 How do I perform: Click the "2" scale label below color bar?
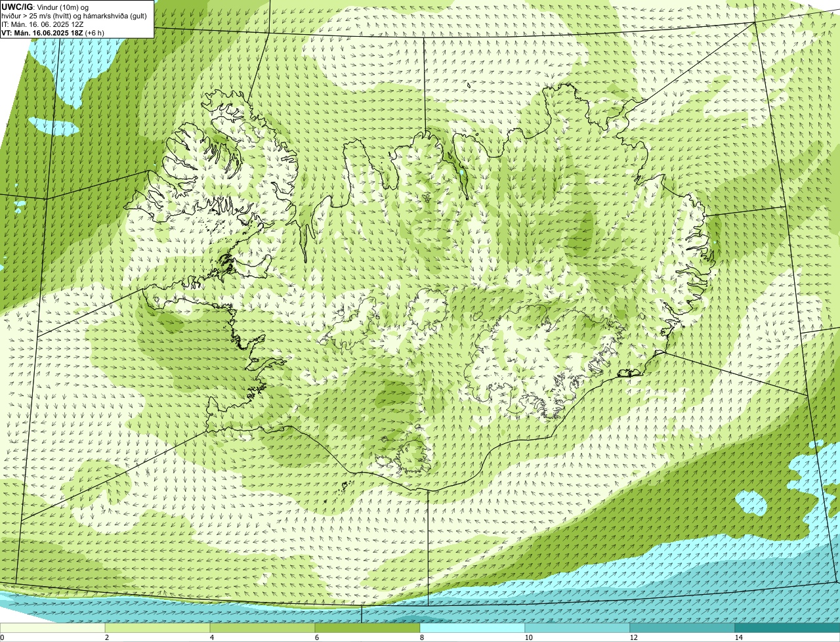pyautogui.click(x=106, y=637)
